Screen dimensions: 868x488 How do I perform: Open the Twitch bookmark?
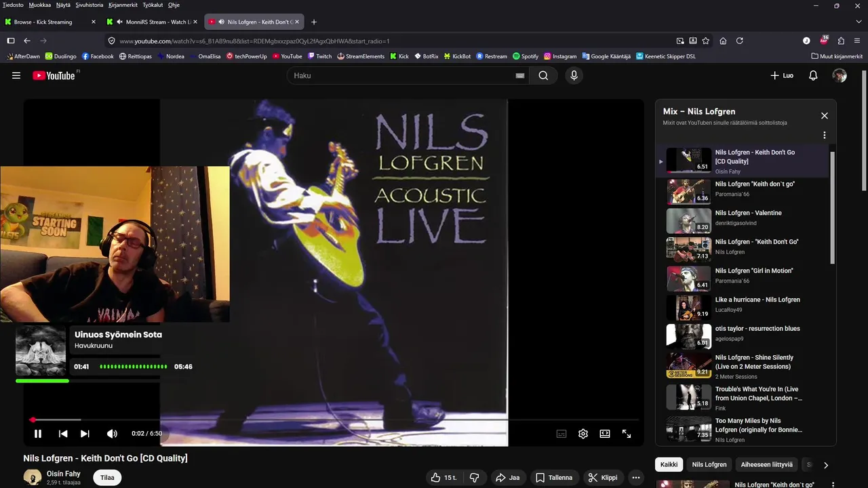[319, 56]
